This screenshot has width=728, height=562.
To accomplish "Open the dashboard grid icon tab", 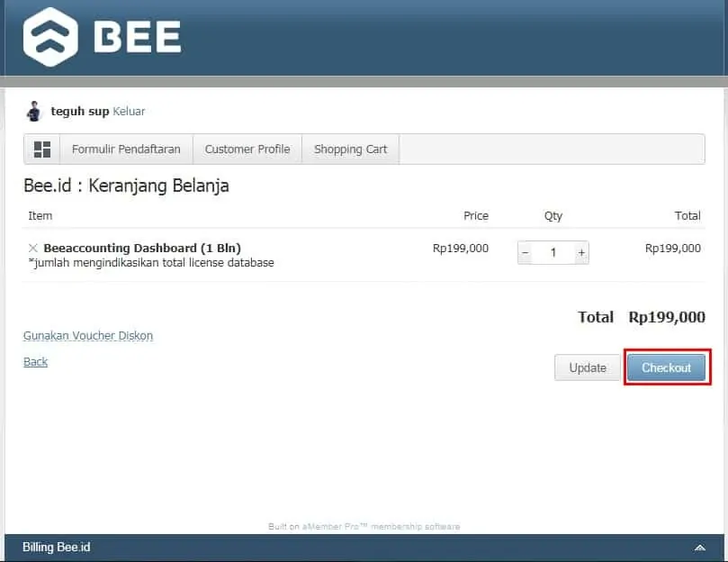I will click(42, 150).
